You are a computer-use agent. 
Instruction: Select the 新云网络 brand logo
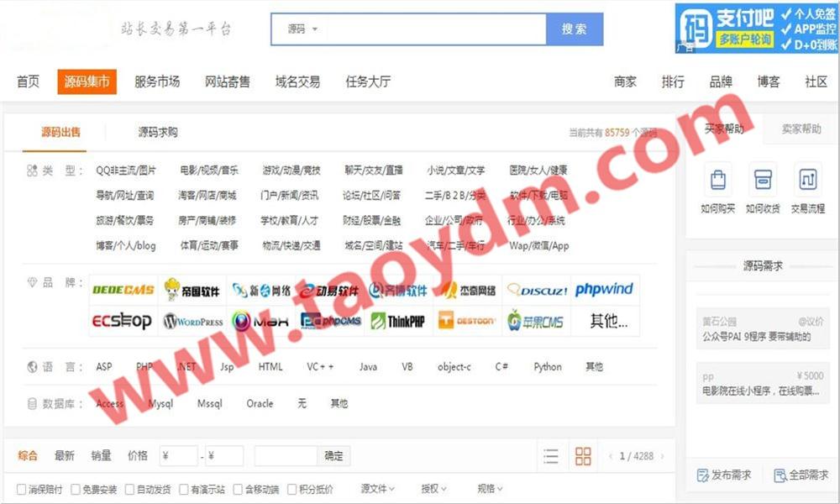click(261, 290)
